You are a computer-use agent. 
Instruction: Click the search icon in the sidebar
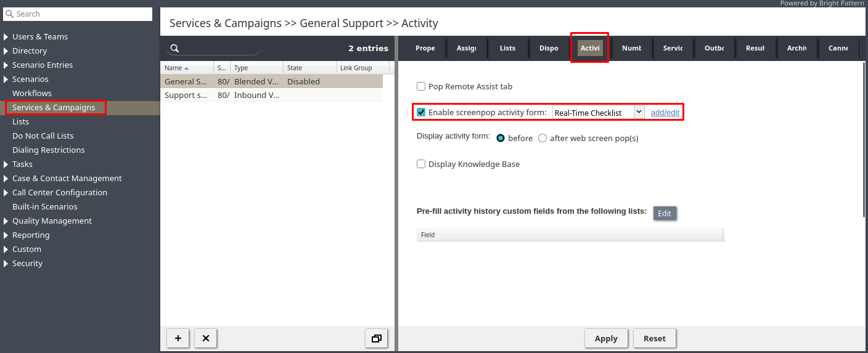9,14
